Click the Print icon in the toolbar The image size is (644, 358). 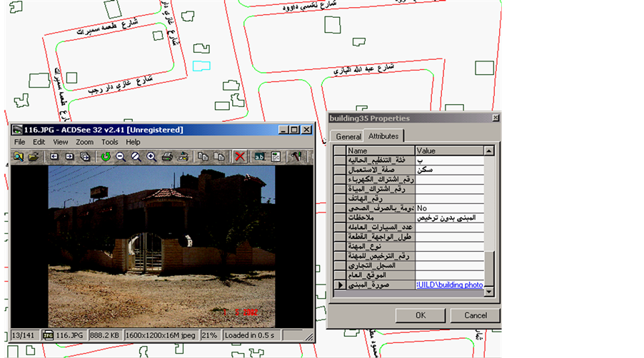click(167, 156)
